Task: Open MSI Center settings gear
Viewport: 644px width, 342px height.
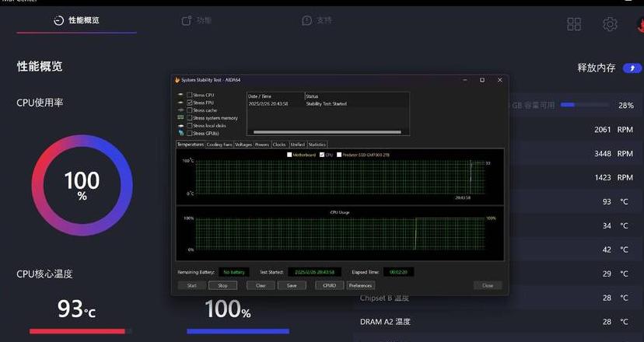Action: [610, 24]
